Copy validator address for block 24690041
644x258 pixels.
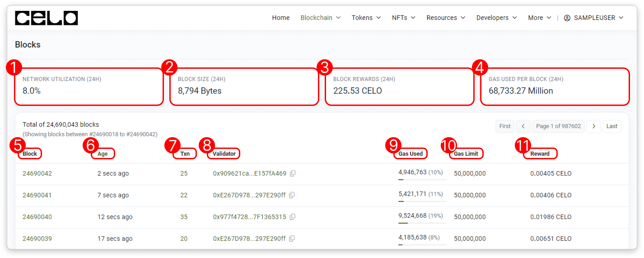(292, 195)
